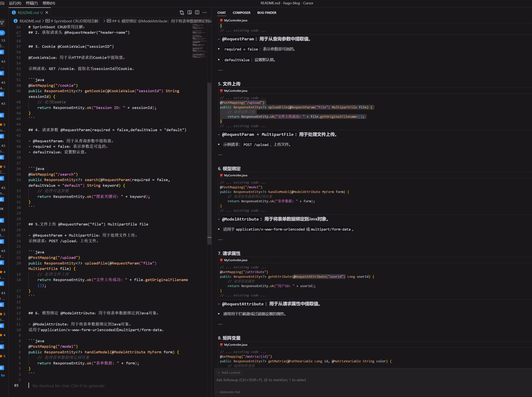The image size is (532, 397).
Task: Click the Add context button
Action: (229, 372)
